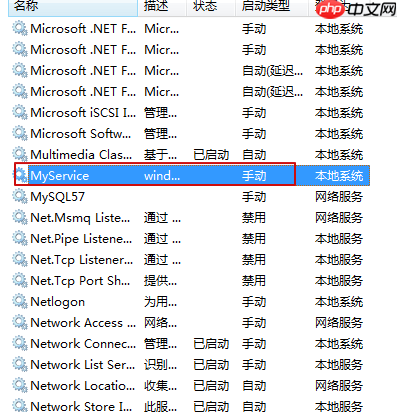
Task: Select the Net.Tcp Port Sh... service name
Action: tap(80, 281)
